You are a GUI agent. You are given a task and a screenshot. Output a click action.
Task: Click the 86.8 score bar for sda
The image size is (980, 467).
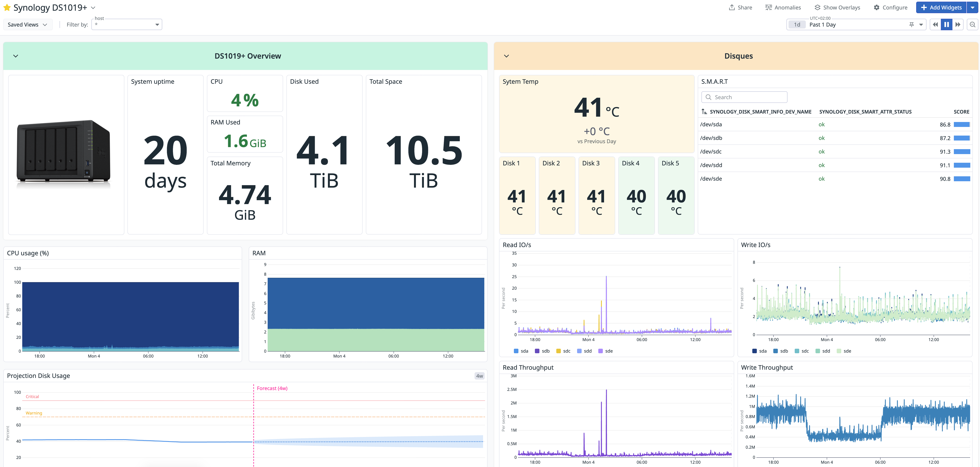962,124
